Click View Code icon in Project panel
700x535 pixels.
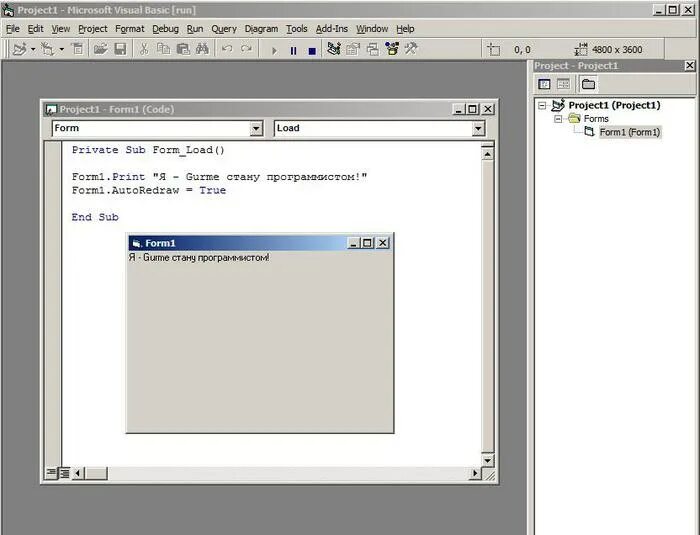[x=544, y=84]
